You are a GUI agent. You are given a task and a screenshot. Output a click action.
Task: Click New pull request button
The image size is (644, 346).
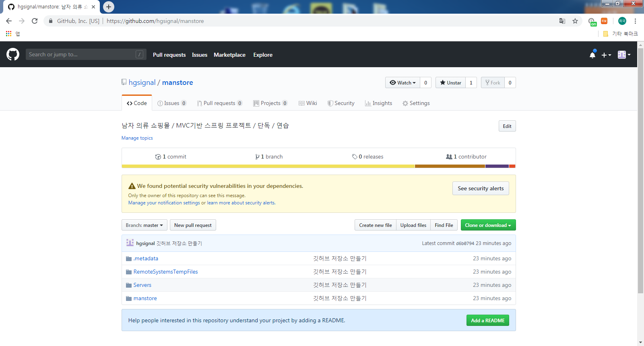pos(193,225)
